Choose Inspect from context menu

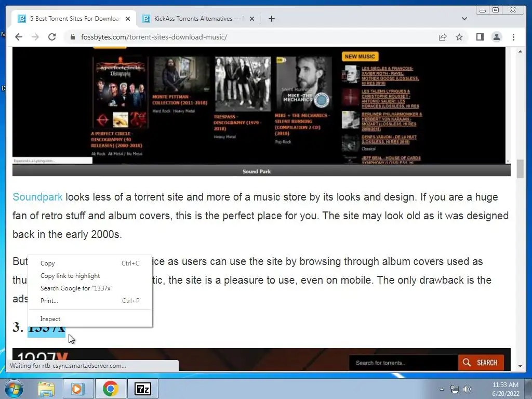click(x=90, y=319)
